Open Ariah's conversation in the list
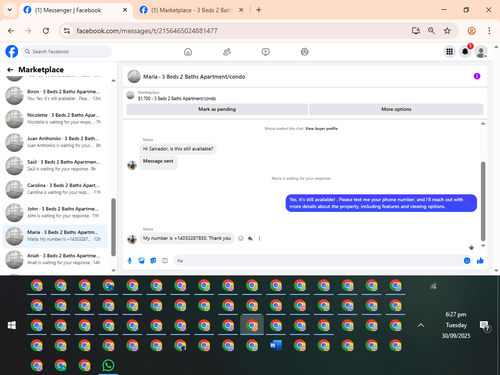Viewport: 500px width, 375px height. 55,259
